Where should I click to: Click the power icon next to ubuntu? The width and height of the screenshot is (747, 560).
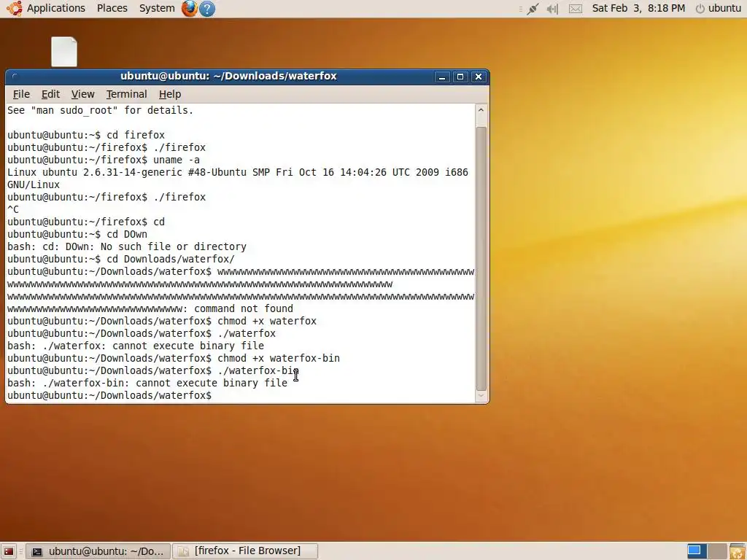[700, 9]
